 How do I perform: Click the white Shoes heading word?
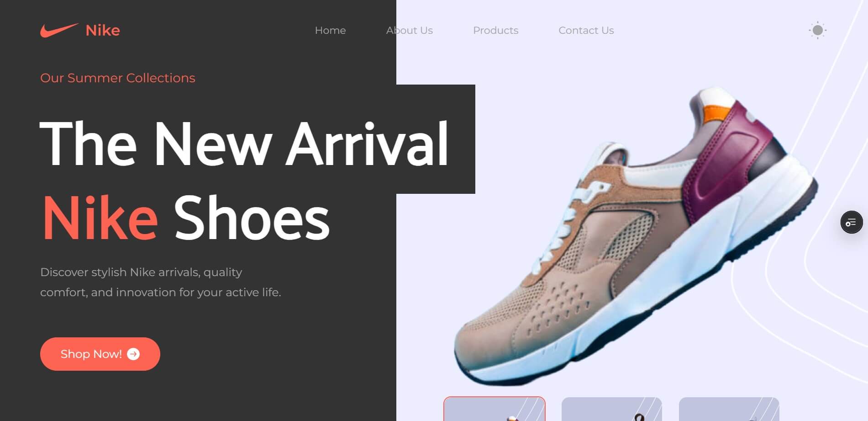click(x=252, y=218)
